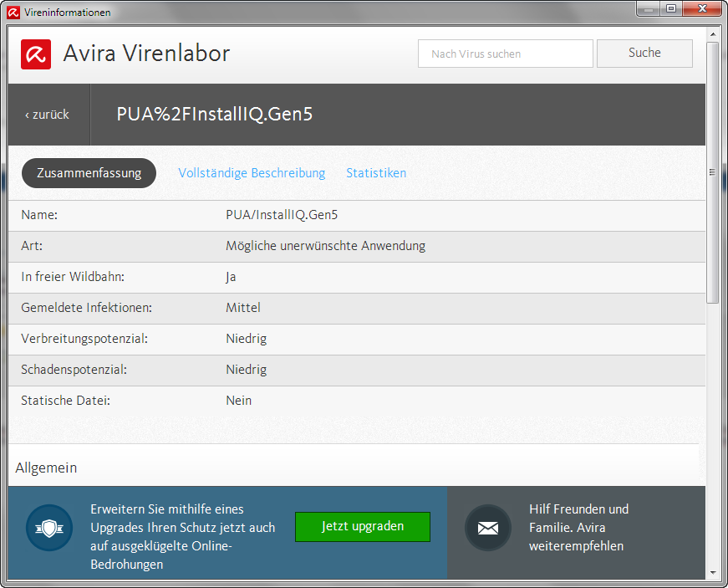
Task: Open the Vollständige Beschreibung tab
Action: coord(252,173)
